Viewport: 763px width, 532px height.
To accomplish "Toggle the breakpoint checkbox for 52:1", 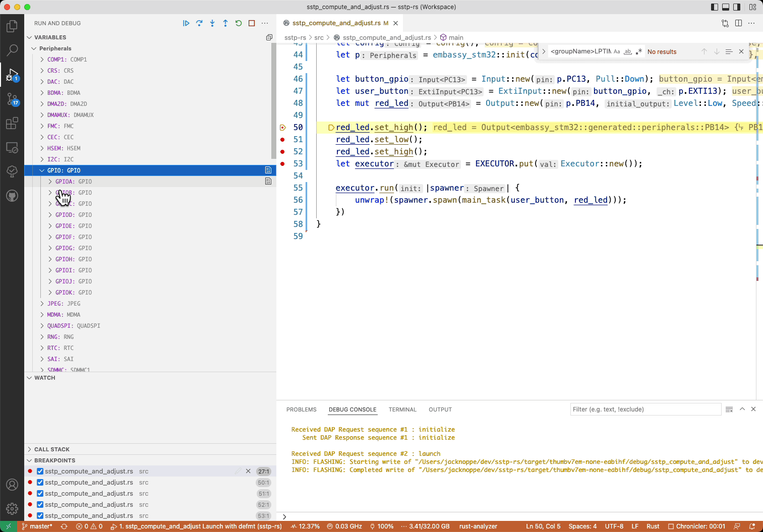I will coord(40,505).
